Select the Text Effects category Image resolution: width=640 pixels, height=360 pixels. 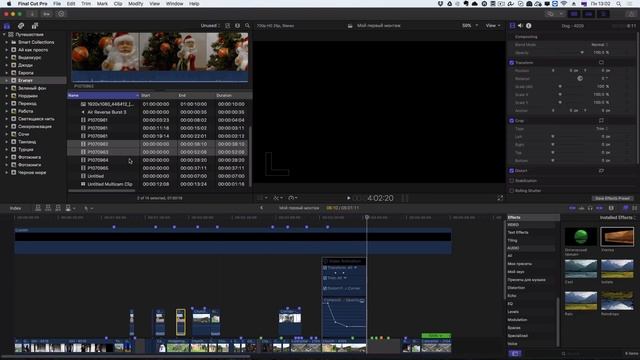(x=518, y=232)
